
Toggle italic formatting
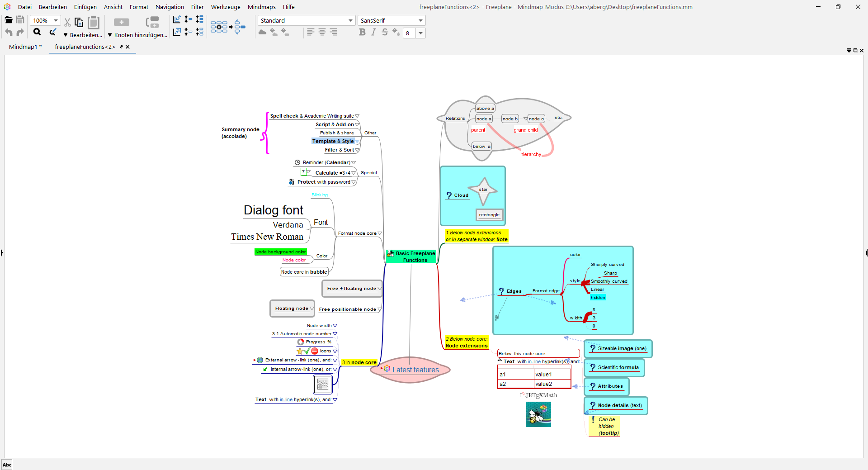pos(373,32)
